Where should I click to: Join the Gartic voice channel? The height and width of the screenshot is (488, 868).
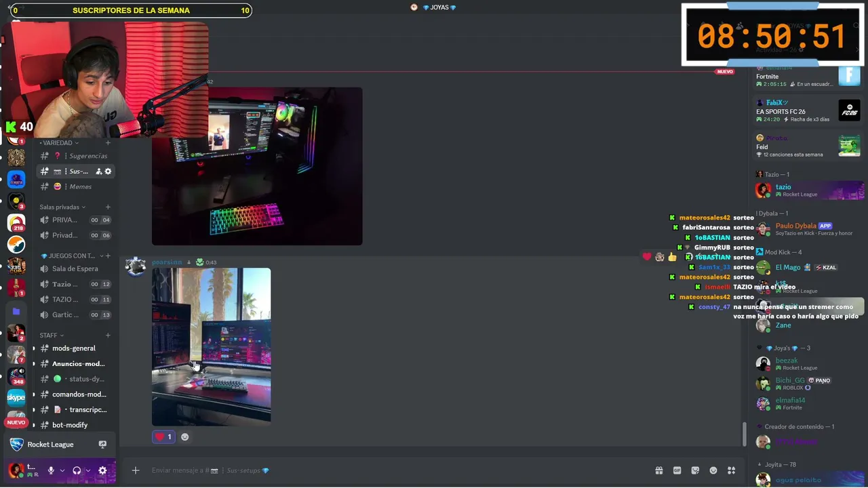[75, 314]
